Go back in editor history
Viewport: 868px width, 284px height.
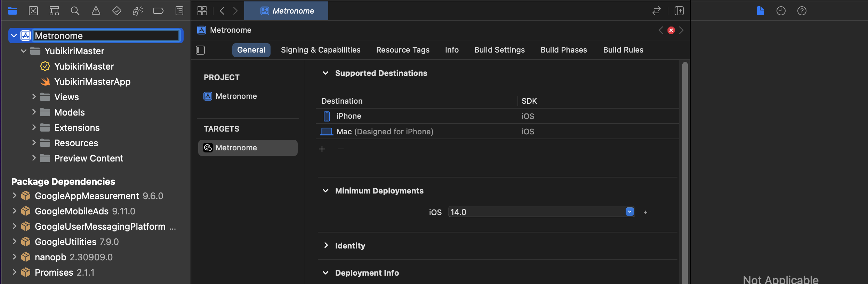click(222, 11)
